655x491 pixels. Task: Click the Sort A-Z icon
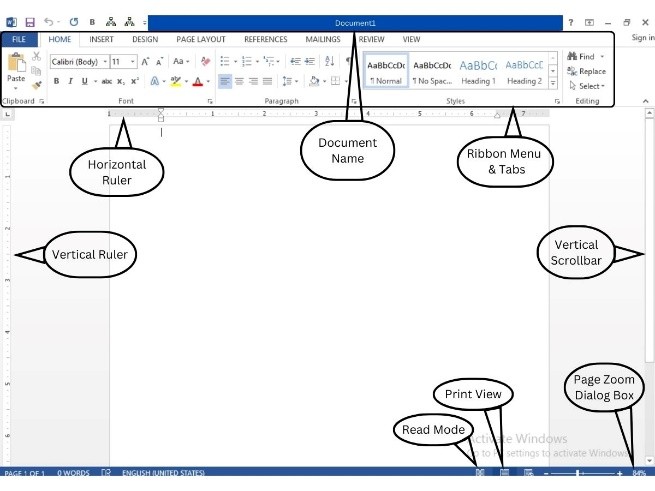coord(329,61)
